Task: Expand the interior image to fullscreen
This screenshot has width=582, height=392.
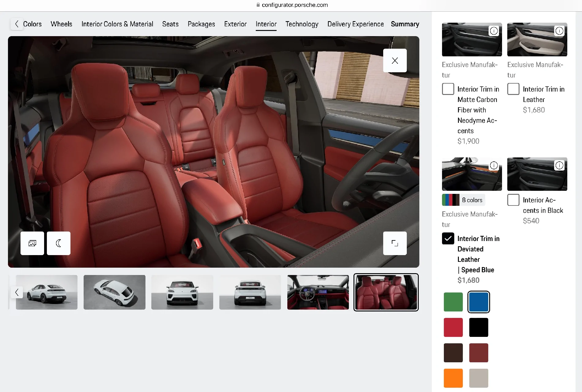Action: pyautogui.click(x=395, y=243)
